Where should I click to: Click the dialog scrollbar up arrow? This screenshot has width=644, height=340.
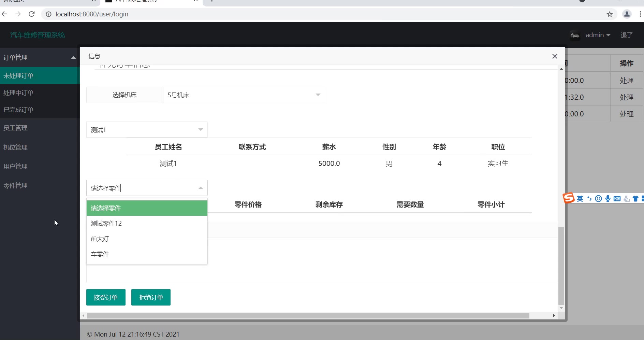coord(561,69)
